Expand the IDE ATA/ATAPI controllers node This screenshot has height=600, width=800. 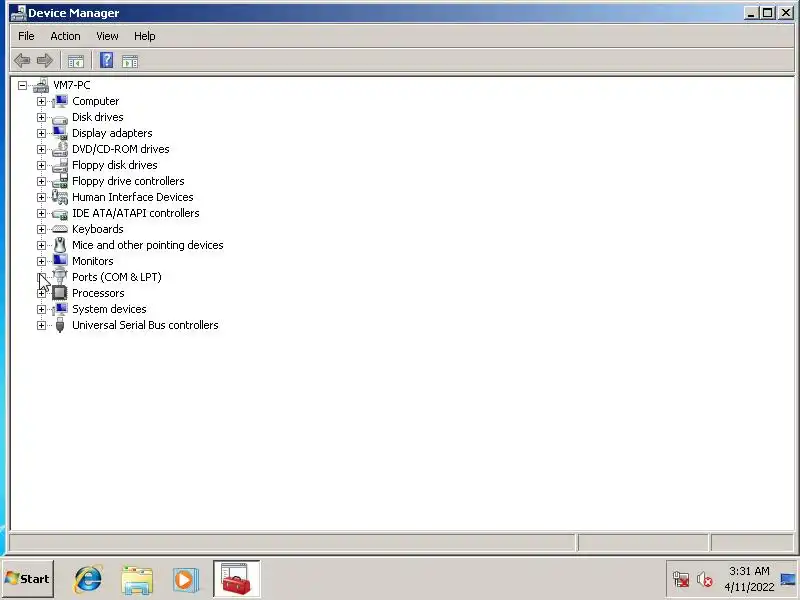click(41, 213)
